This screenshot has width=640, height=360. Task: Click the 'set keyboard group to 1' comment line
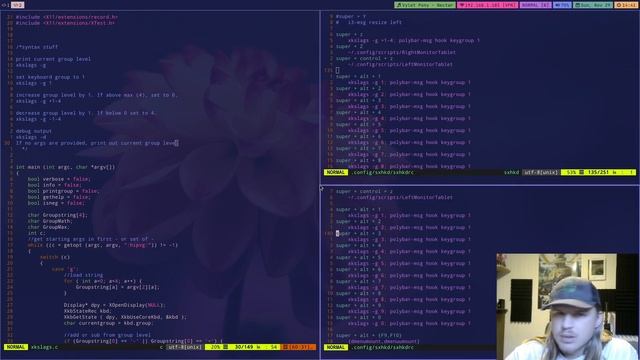click(50, 77)
